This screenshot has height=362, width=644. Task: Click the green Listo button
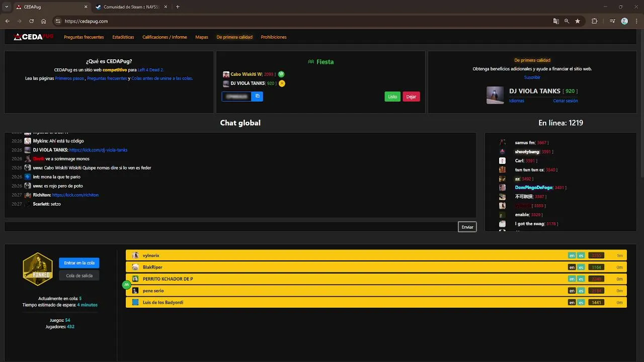(x=392, y=97)
